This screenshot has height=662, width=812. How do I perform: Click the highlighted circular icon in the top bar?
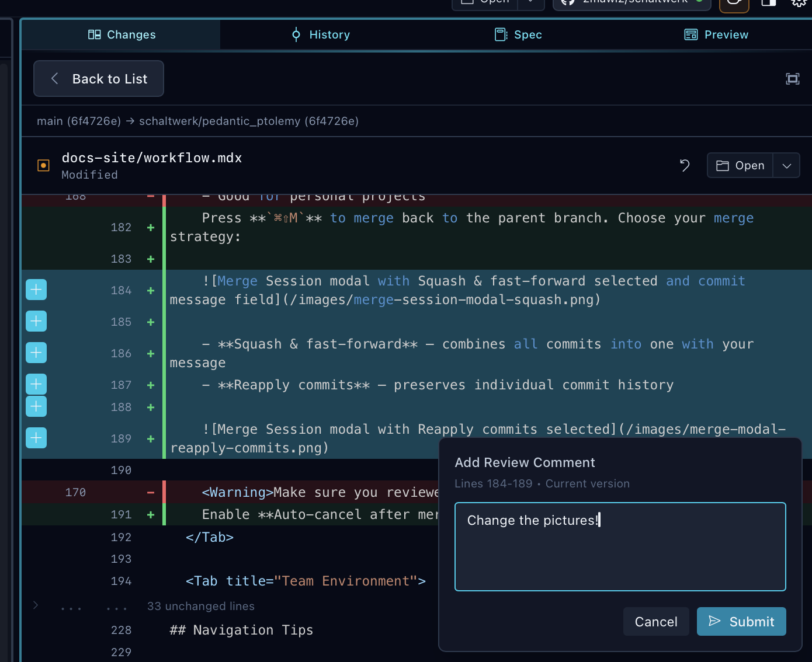(734, 4)
